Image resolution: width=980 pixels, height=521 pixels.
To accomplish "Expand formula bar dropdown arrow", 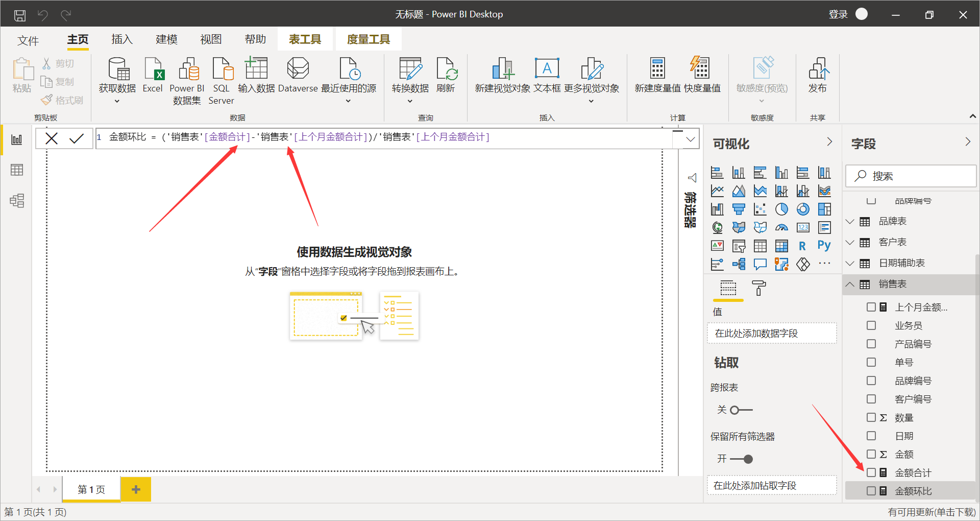I will [691, 139].
